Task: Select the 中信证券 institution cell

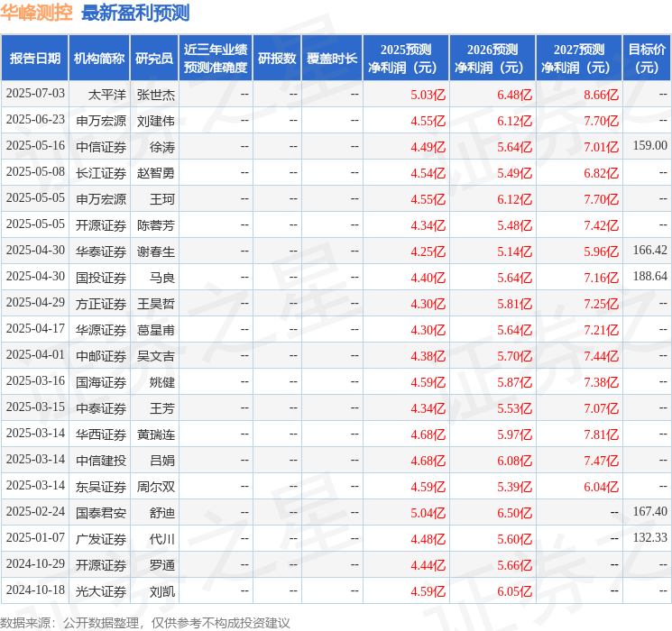Action: click(x=101, y=147)
